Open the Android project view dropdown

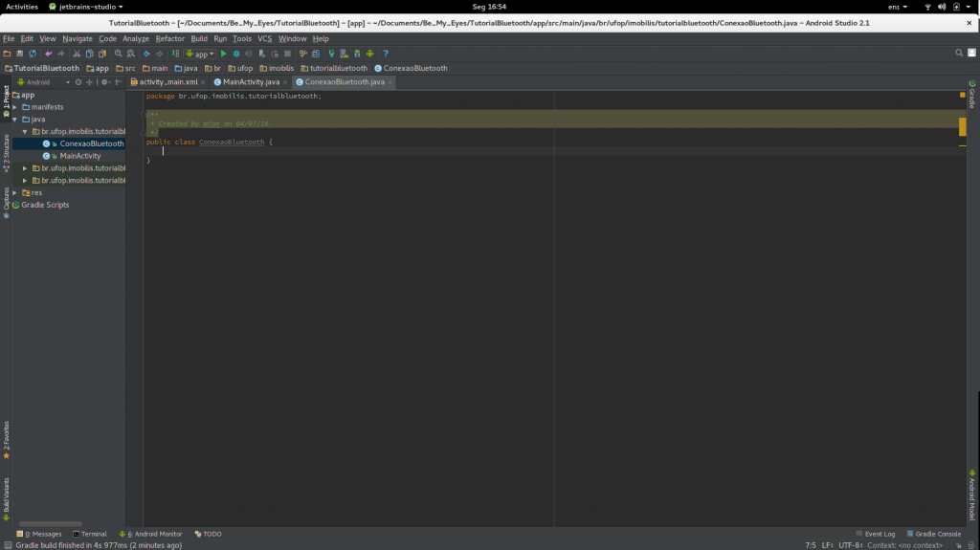[x=43, y=82]
